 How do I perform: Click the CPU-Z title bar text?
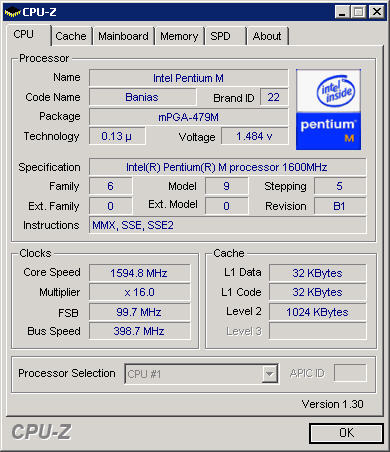[x=39, y=12]
